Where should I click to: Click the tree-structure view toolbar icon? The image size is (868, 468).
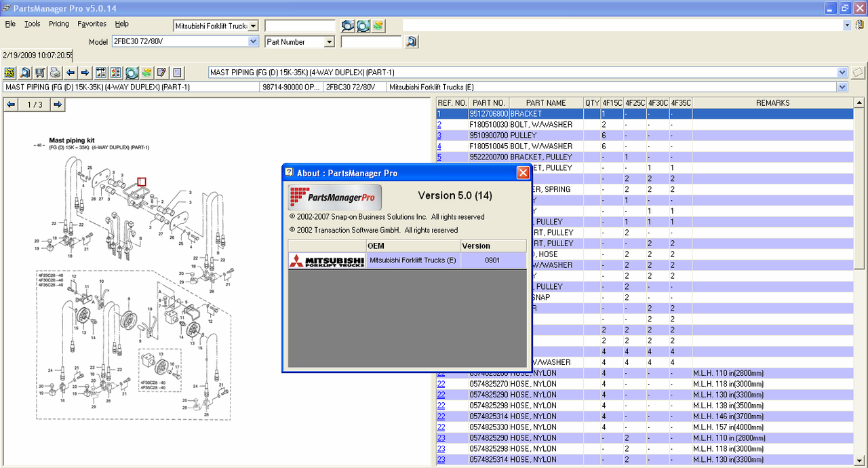pos(101,73)
